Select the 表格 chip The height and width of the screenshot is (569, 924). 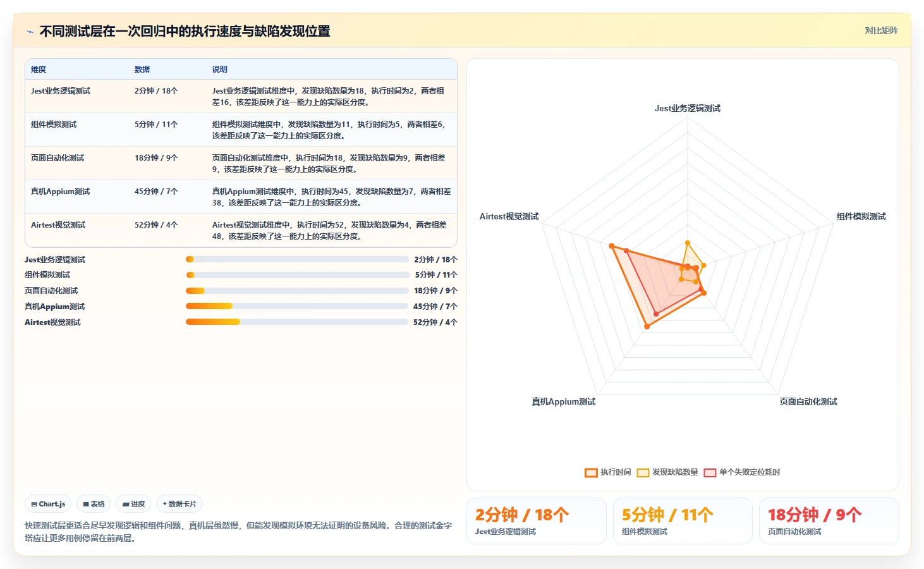point(94,504)
